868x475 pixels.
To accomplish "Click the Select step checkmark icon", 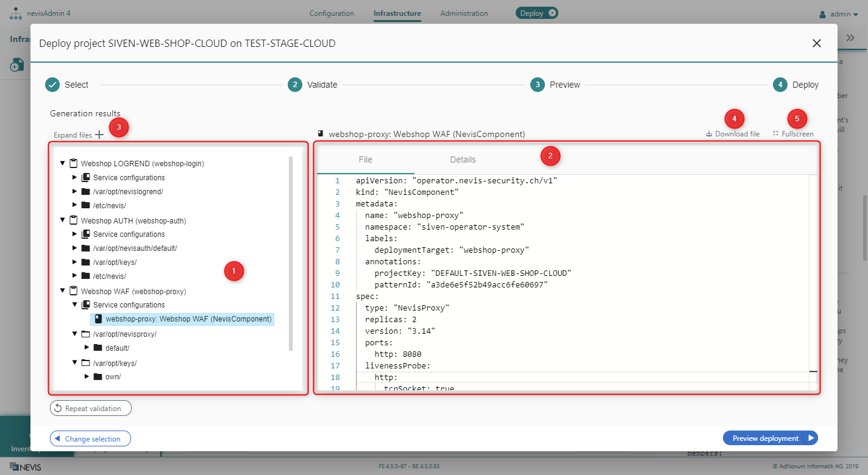I will 52,85.
